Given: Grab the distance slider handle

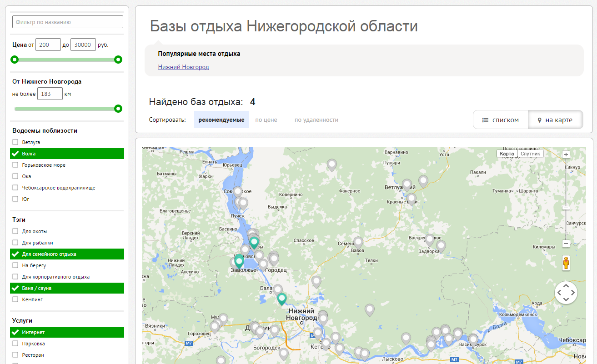Looking at the screenshot, I should [118, 109].
